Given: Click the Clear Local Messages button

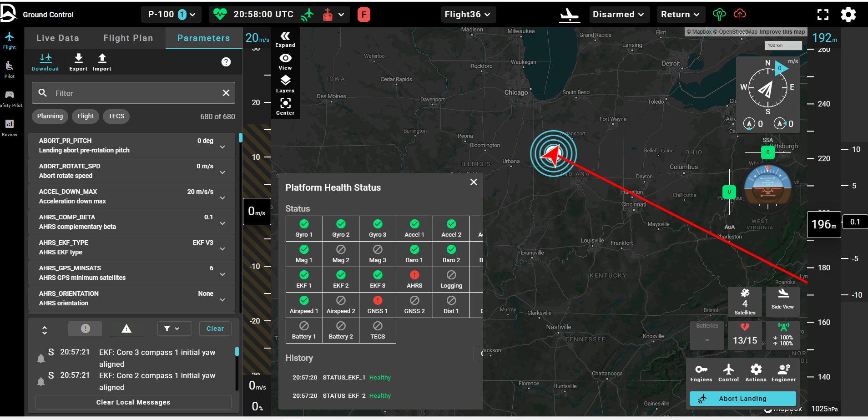Looking at the screenshot, I should tap(133, 402).
